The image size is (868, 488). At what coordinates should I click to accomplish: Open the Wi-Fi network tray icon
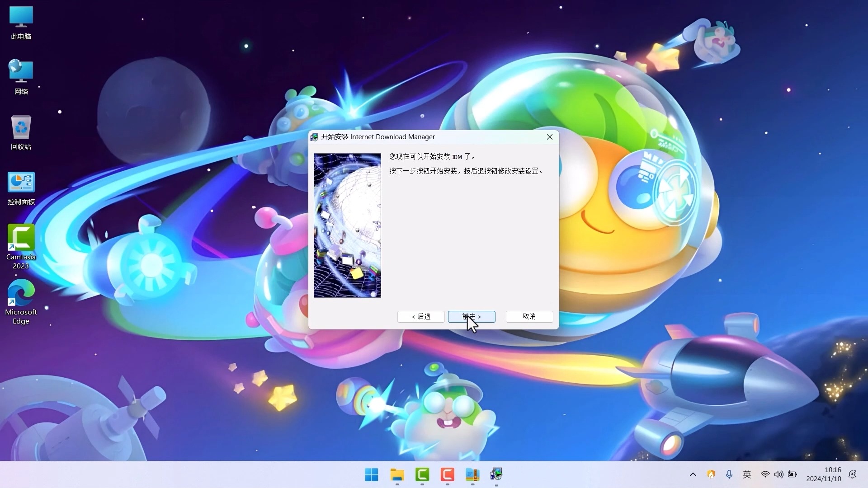click(x=765, y=474)
